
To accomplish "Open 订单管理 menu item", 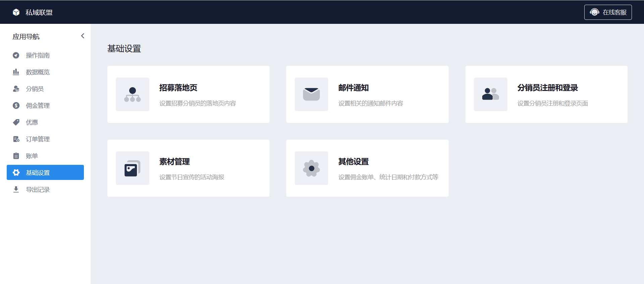I will tap(45, 139).
